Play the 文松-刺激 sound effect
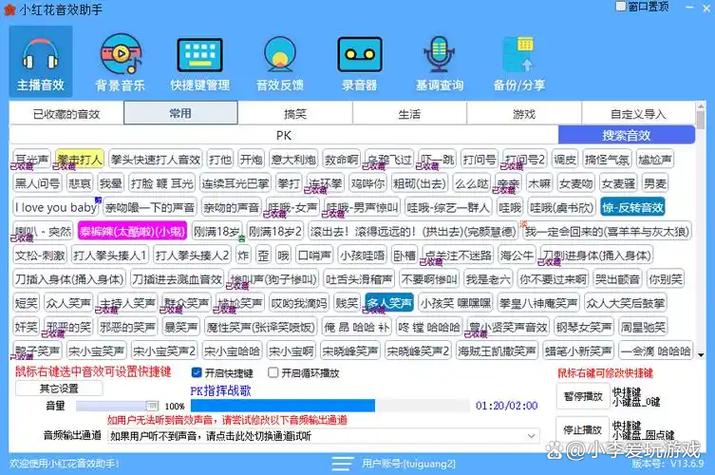Image resolution: width=715 pixels, height=475 pixels. click(x=40, y=255)
